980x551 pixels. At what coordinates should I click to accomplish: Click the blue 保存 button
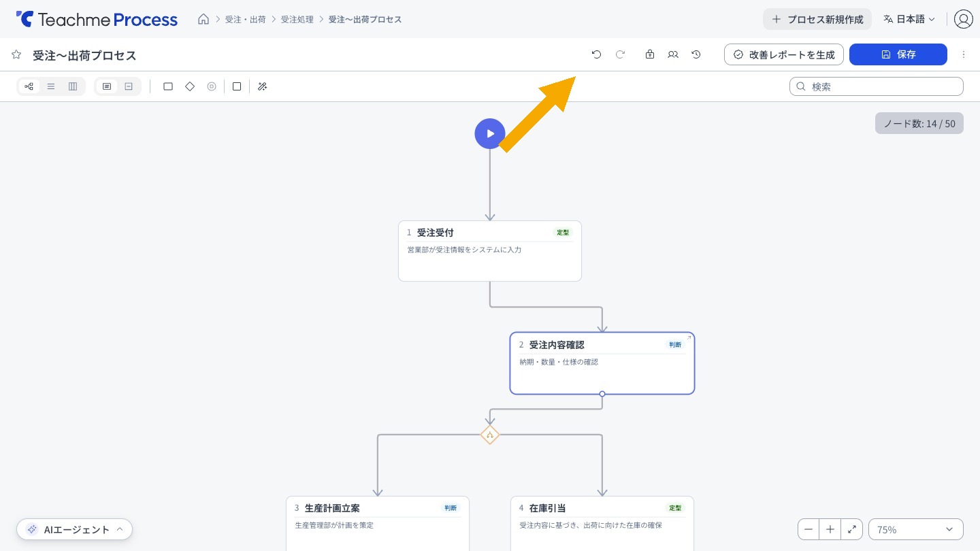click(x=898, y=54)
